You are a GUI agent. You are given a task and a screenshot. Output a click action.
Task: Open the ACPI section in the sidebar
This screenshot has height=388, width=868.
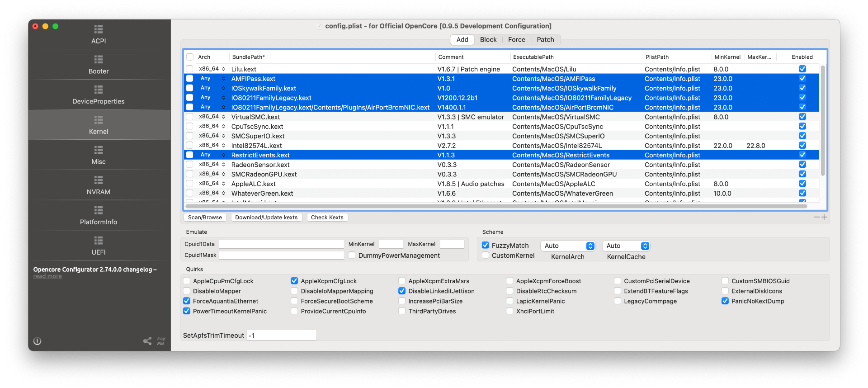99,34
